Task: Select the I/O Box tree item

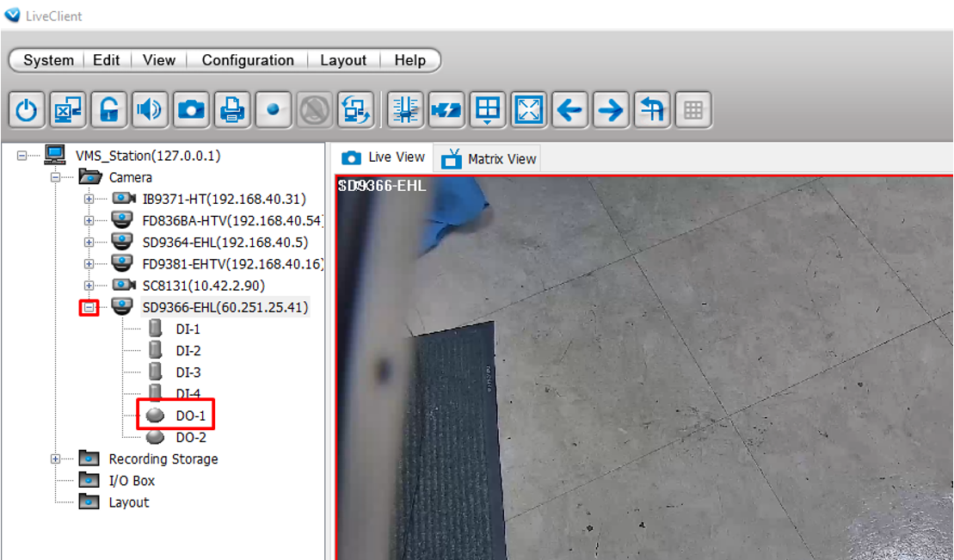Action: click(132, 481)
